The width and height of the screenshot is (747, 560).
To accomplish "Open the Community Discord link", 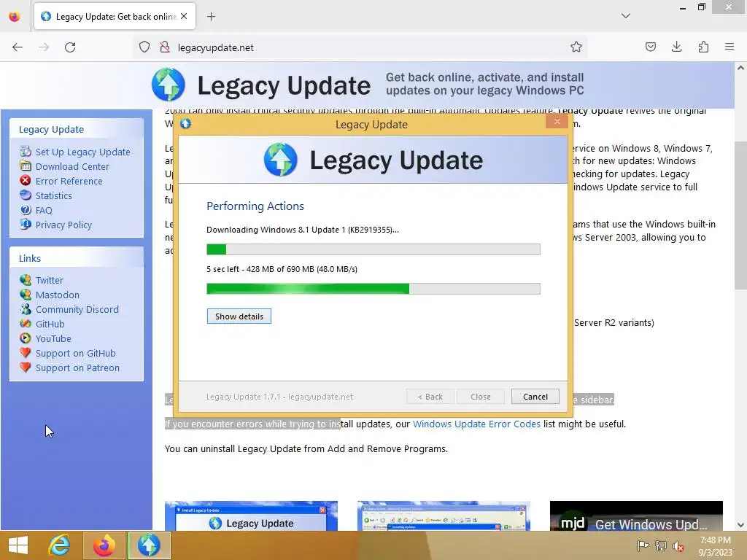I will pos(77,309).
